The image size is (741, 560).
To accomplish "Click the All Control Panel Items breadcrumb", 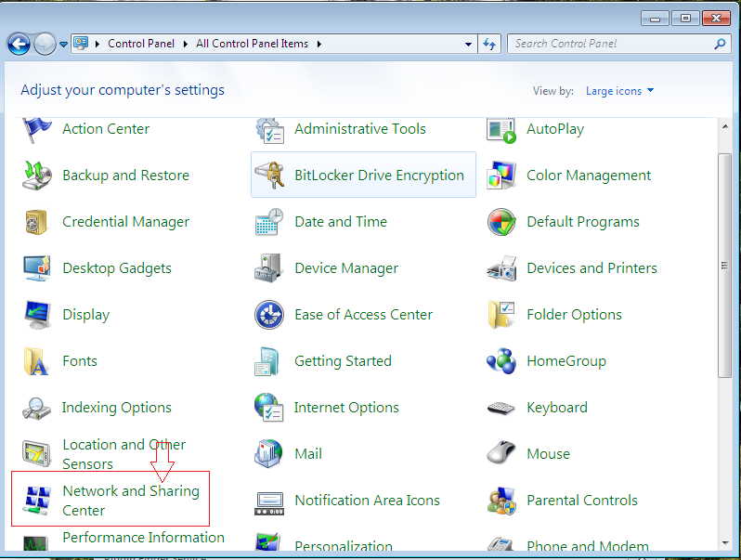I will (x=252, y=44).
